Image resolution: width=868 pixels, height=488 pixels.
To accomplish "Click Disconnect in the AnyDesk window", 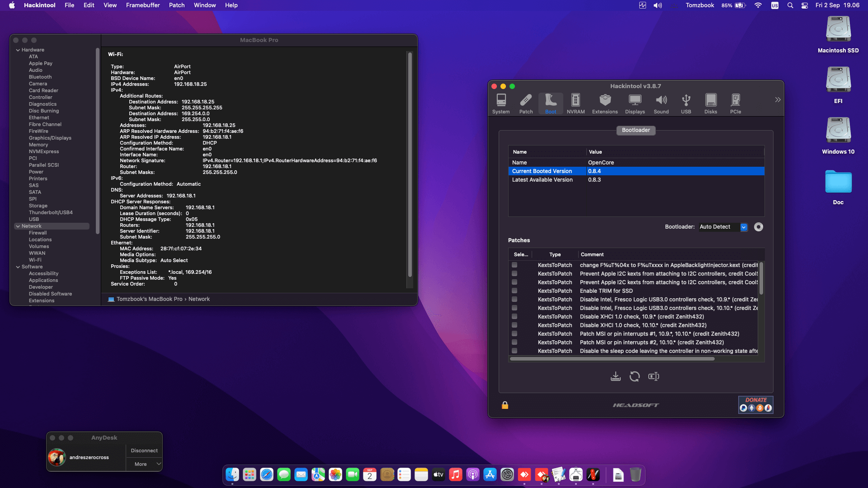I will [144, 450].
